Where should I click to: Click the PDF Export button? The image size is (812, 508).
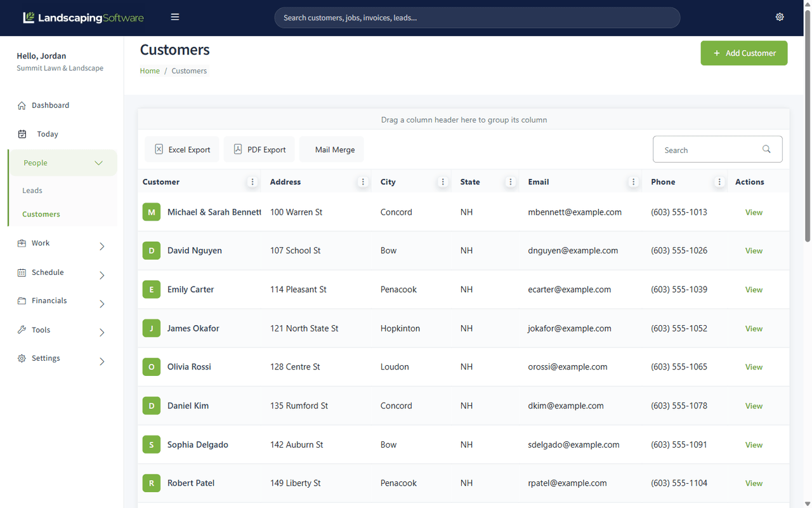[259, 149]
